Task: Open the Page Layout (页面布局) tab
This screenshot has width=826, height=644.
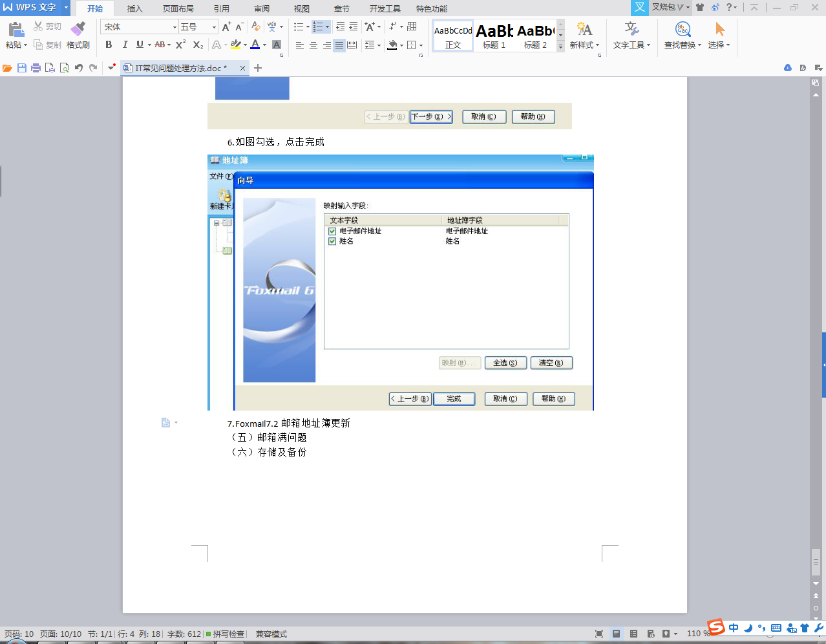Action: [178, 8]
